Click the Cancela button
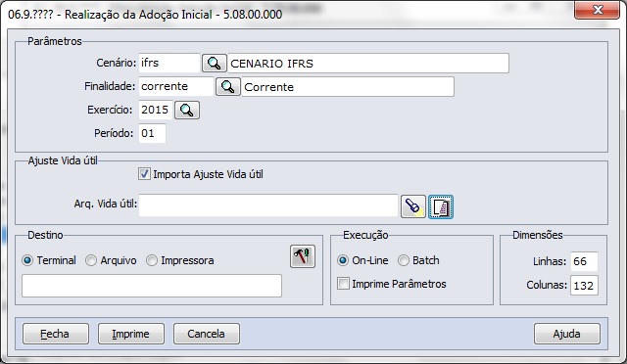627x364 pixels. pyautogui.click(x=207, y=334)
